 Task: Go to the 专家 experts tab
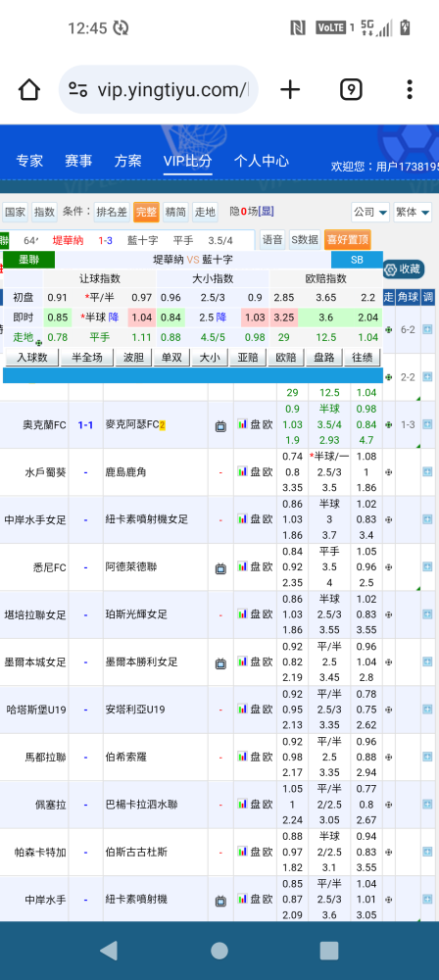pyautogui.click(x=29, y=162)
